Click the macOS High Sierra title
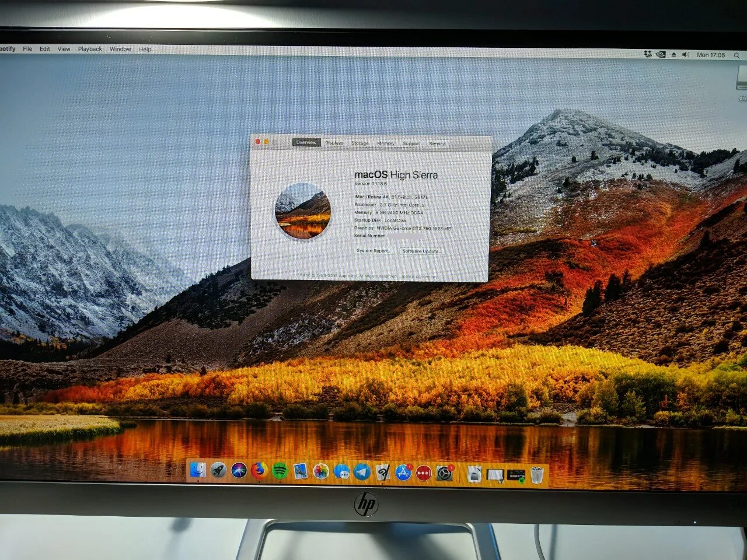 (x=396, y=174)
